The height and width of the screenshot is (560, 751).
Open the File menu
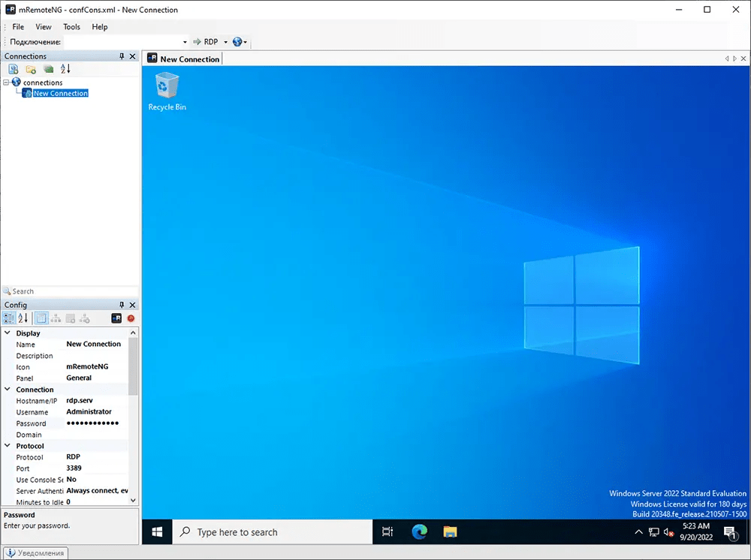pyautogui.click(x=18, y=27)
